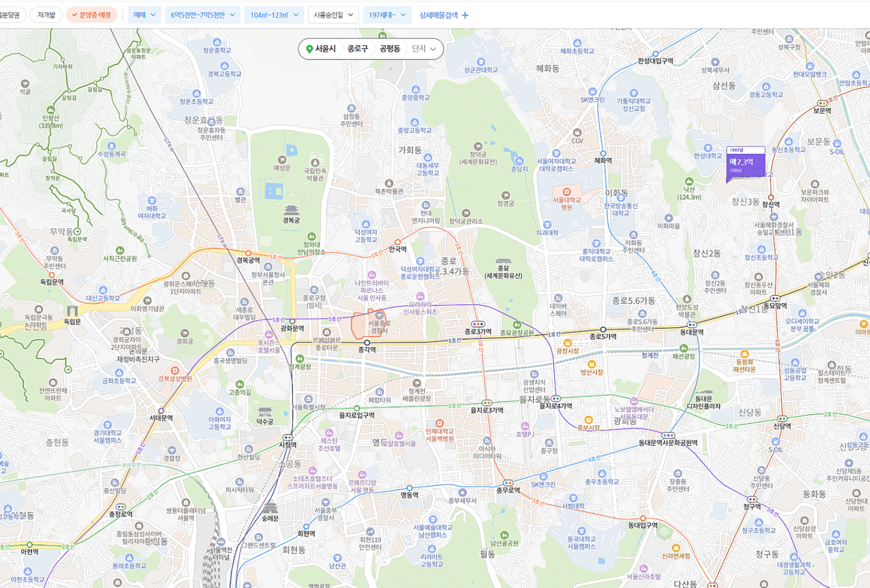Click the 남산골공원 park icon
Viewport: 870px width, 588px height.
tap(504, 535)
